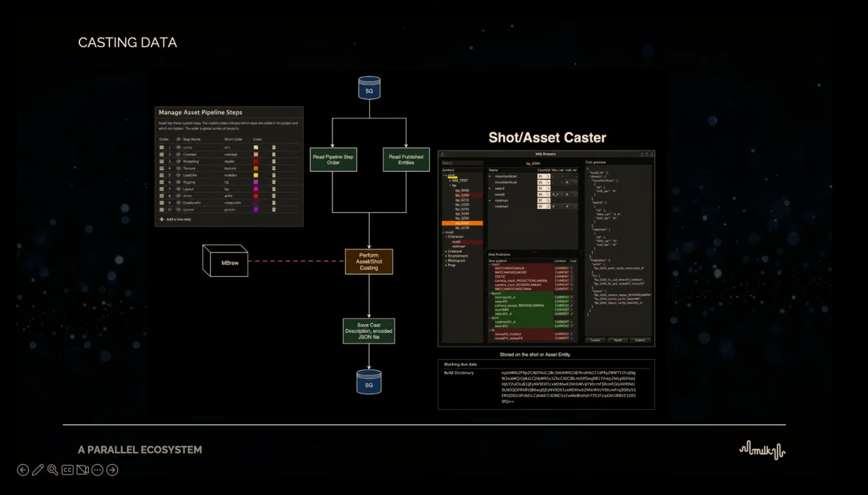Adjust Count/id stepper for first mountainScan
Viewport: 868px width, 495px height.
pyautogui.click(x=548, y=177)
